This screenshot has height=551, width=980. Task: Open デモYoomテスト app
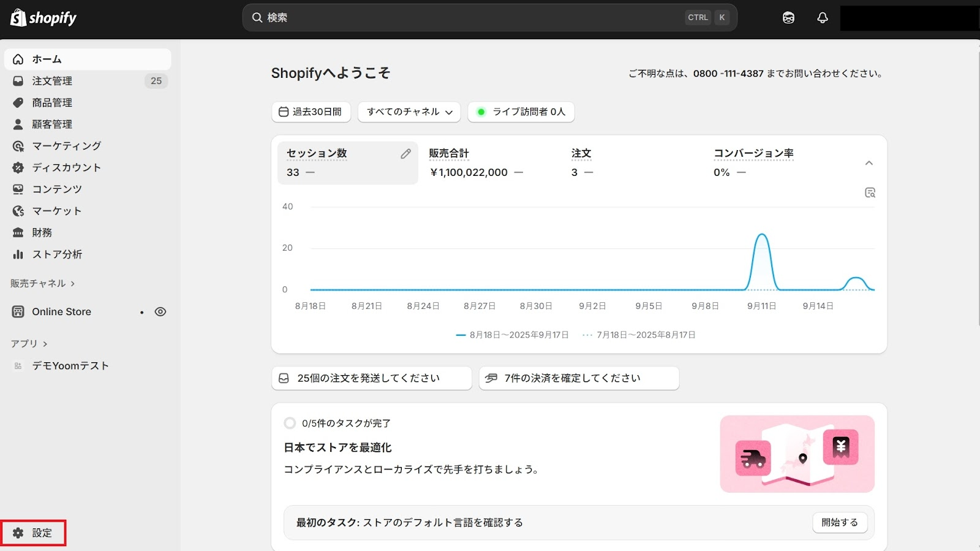pos(88,366)
